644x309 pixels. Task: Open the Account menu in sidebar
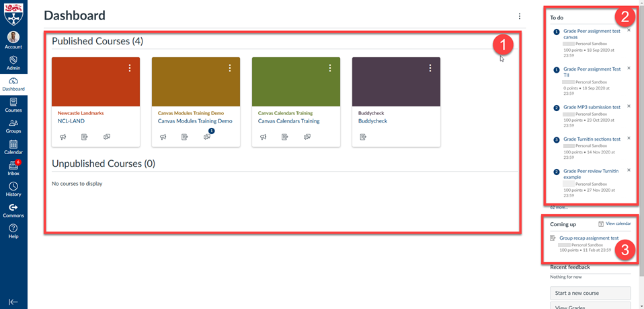(13, 40)
